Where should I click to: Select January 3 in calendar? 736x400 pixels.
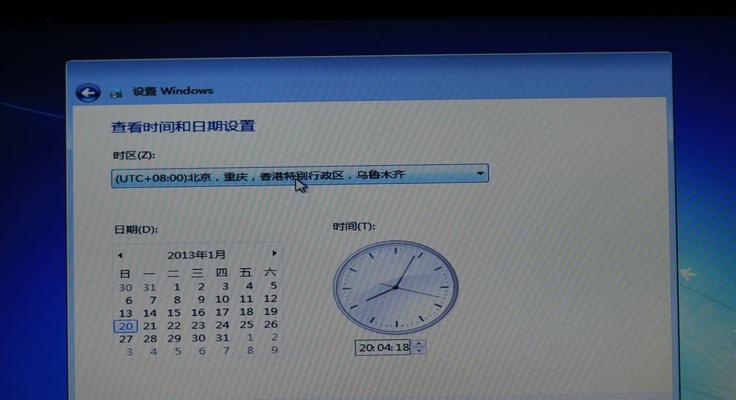tap(225, 286)
